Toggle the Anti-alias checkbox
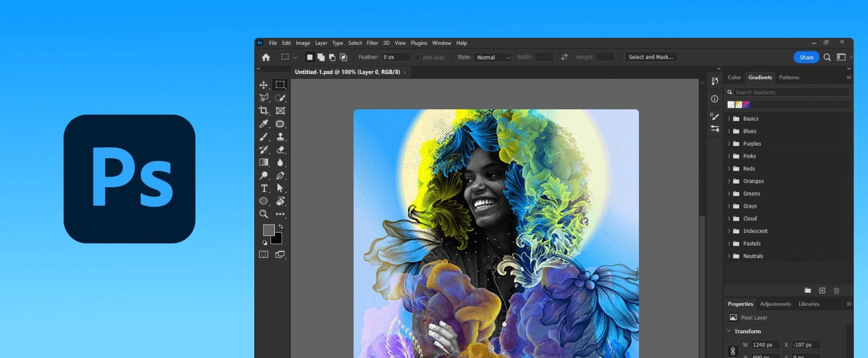 tap(417, 57)
